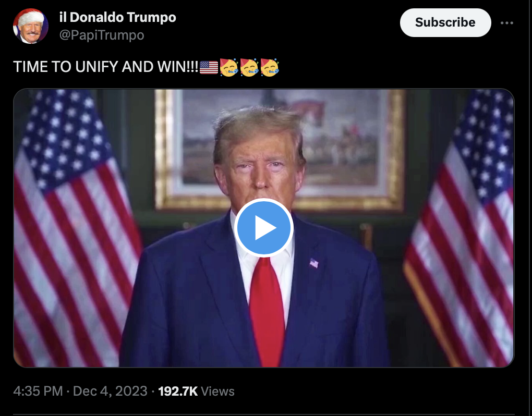Open the il Donaldo Trumpo profile name
Screen dimensions: 532x416
pos(118,17)
